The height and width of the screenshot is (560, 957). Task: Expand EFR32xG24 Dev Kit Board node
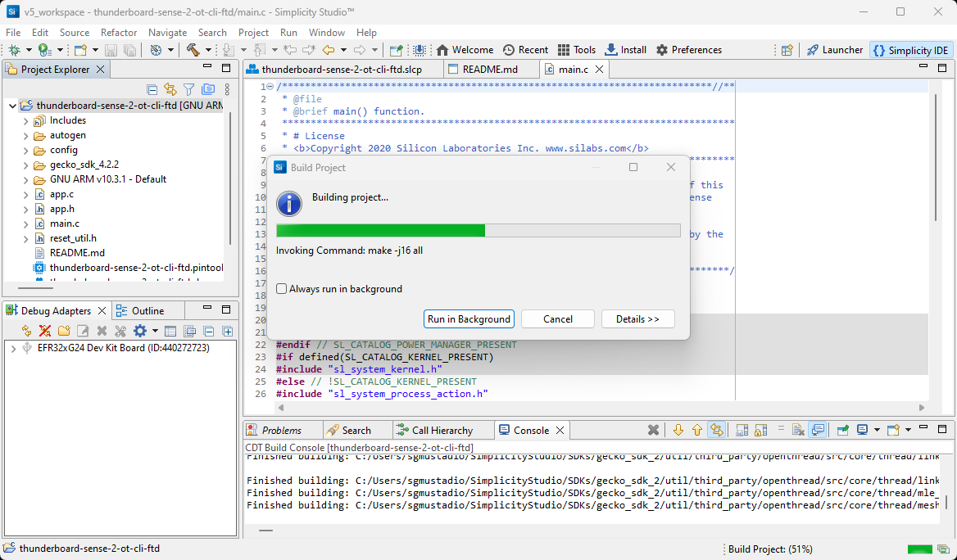[13, 348]
